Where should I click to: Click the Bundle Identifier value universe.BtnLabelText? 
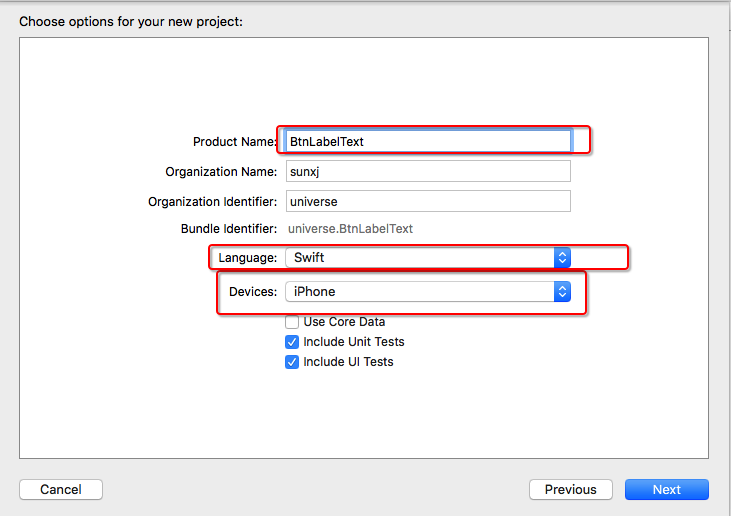350,229
